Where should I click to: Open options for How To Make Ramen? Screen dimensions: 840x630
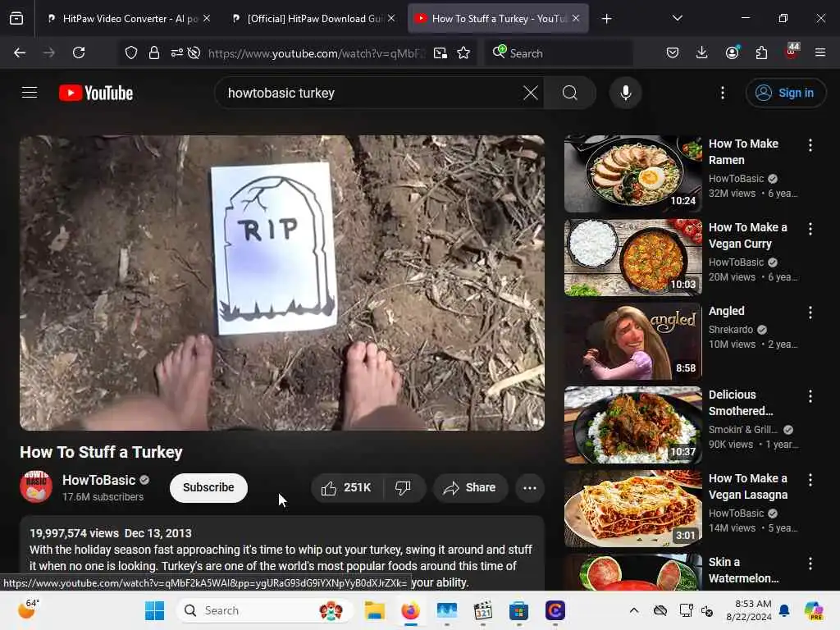coord(810,144)
